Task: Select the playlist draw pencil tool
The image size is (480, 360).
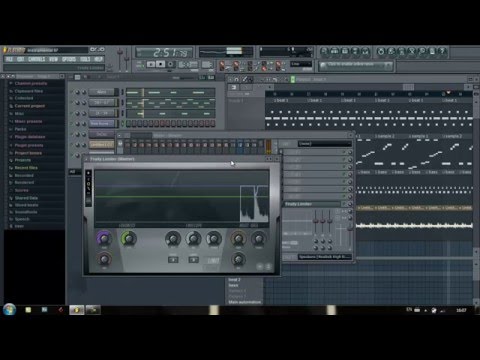Action: (x=244, y=79)
